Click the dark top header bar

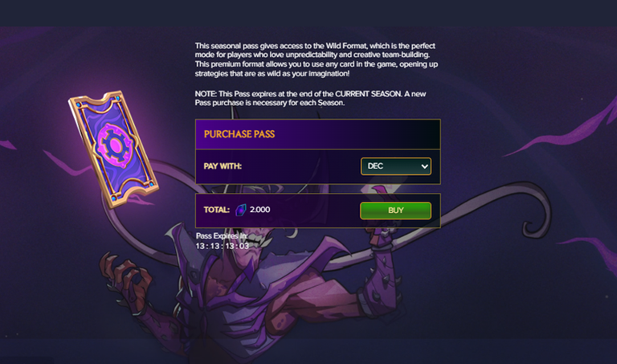[x=308, y=13]
